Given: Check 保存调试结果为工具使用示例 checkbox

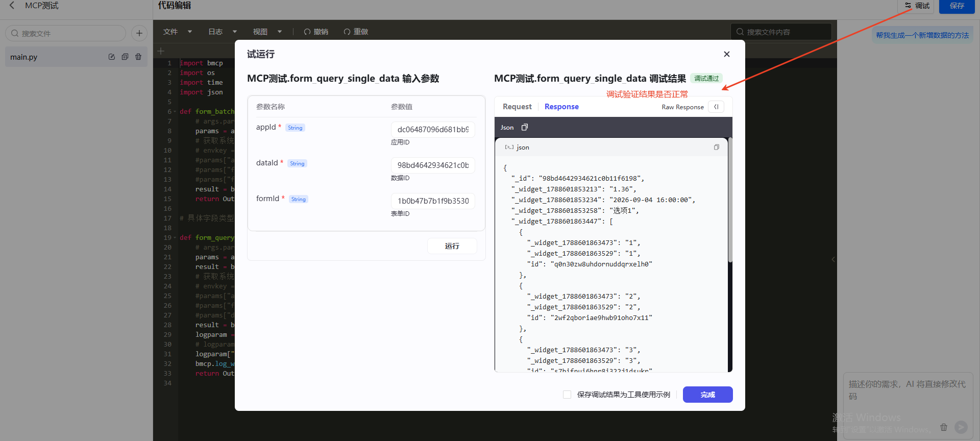Looking at the screenshot, I should pyautogui.click(x=567, y=395).
